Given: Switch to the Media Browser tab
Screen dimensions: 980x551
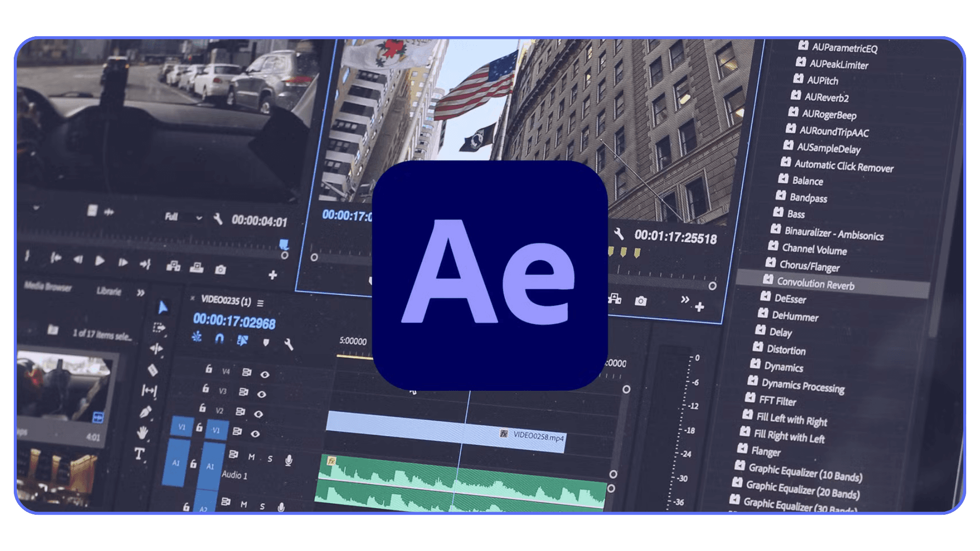Looking at the screenshot, I should pyautogui.click(x=48, y=288).
